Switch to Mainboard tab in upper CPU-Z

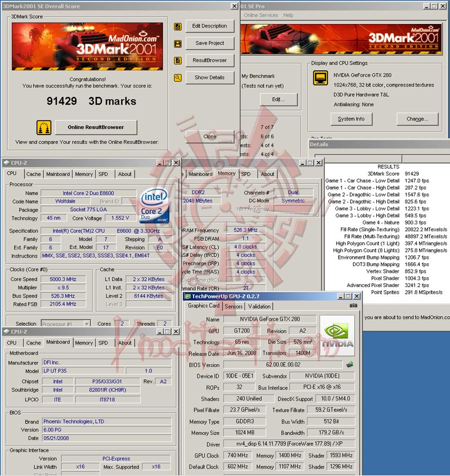coord(58,174)
